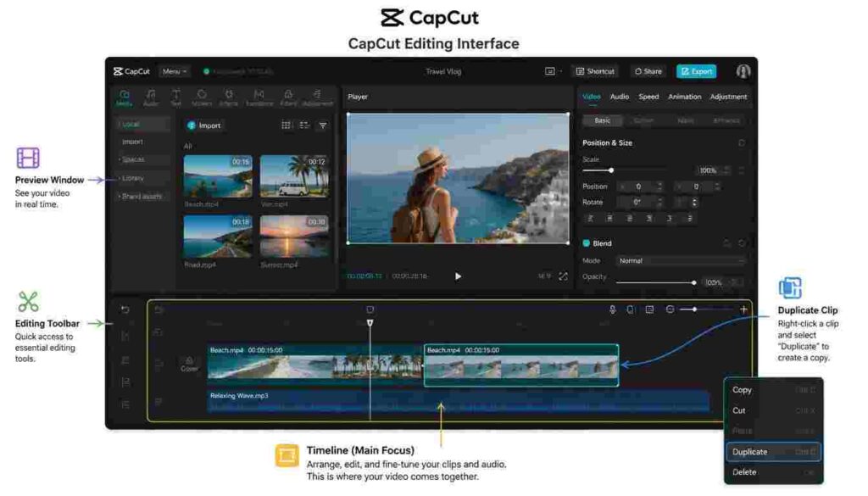Image resolution: width=868 pixels, height=496 pixels.
Task: Zoom out timeline with minus icon
Action: tap(670, 309)
